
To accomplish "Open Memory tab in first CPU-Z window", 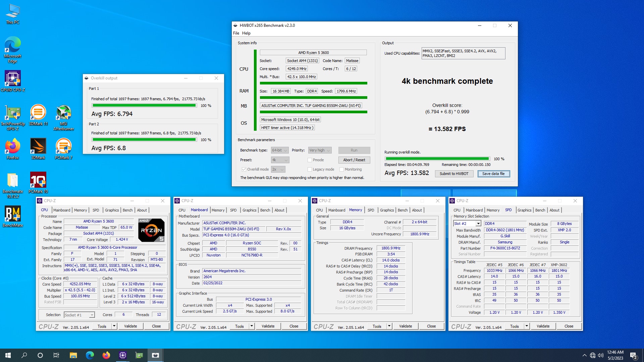I will pos(80,210).
